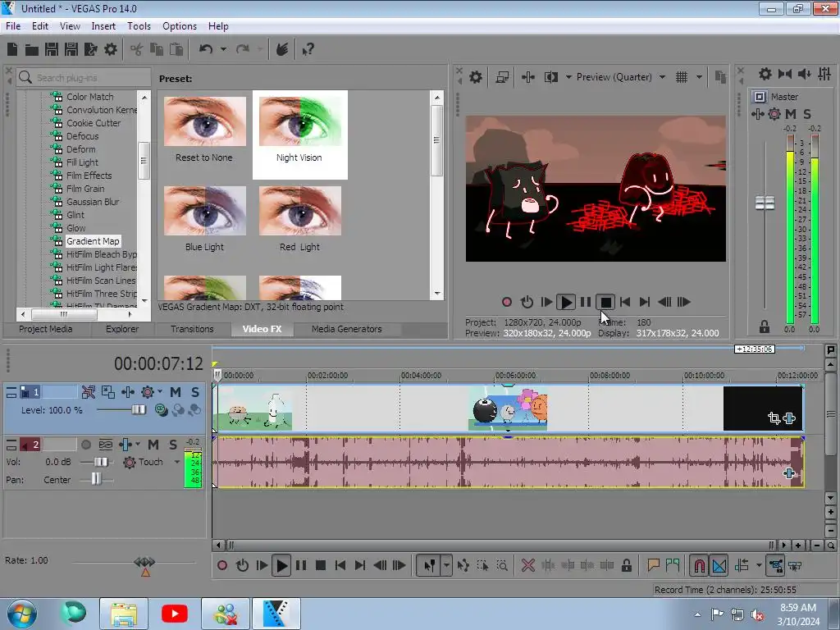Open the Tools menu
This screenshot has height=630, width=840.
139,26
